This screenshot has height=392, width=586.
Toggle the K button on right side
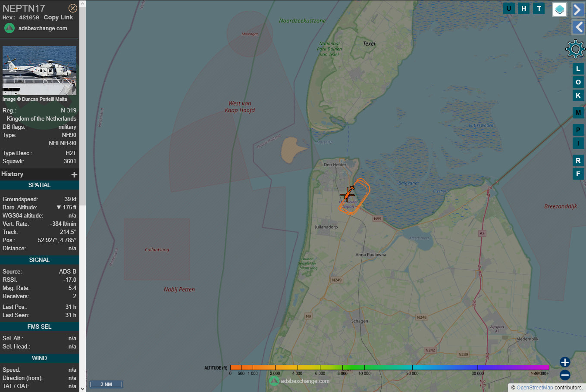coord(578,96)
